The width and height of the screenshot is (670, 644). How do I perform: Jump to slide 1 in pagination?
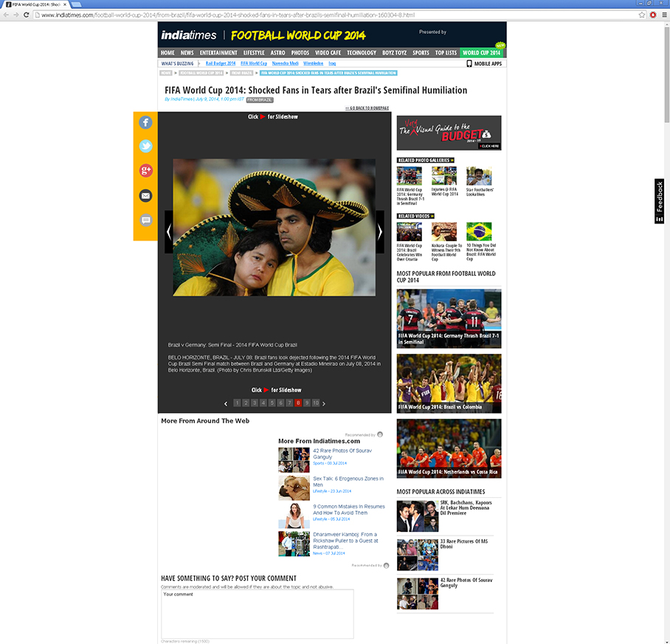tap(237, 403)
